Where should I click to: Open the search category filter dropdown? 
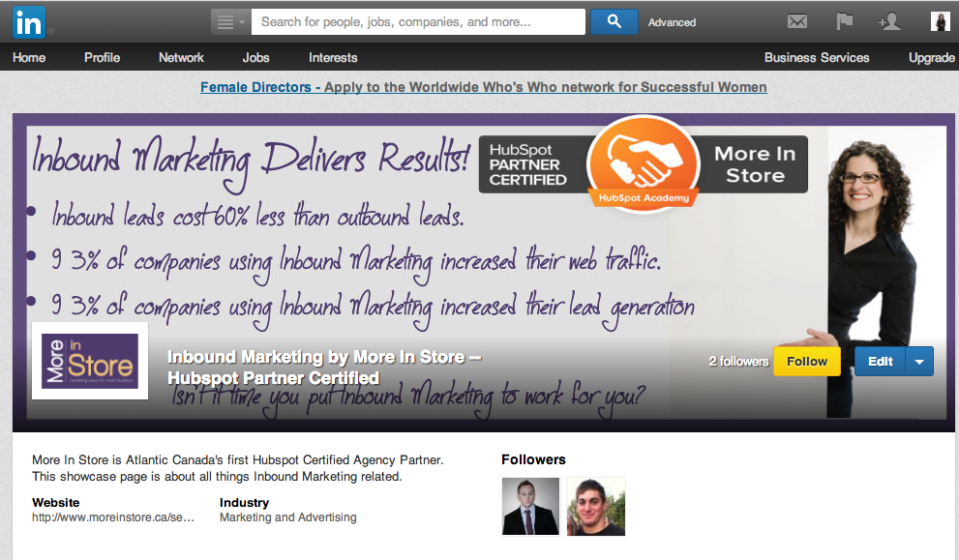(230, 22)
